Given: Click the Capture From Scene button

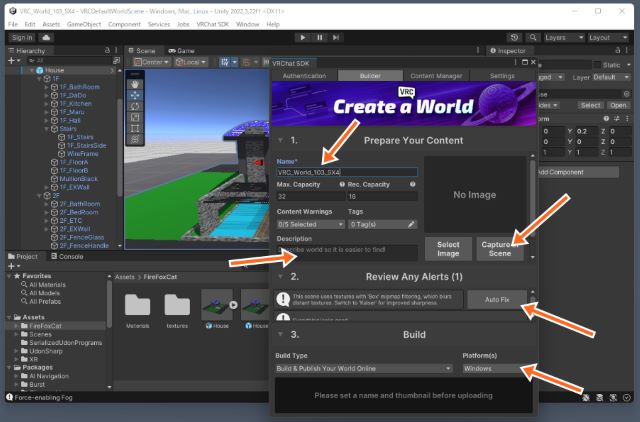Looking at the screenshot, I should 500,249.
